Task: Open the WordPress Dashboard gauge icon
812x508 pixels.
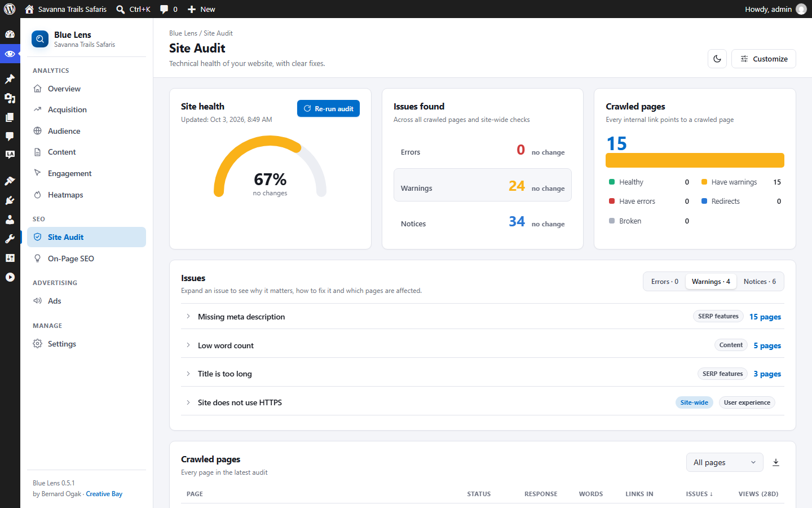Action: click(x=10, y=34)
